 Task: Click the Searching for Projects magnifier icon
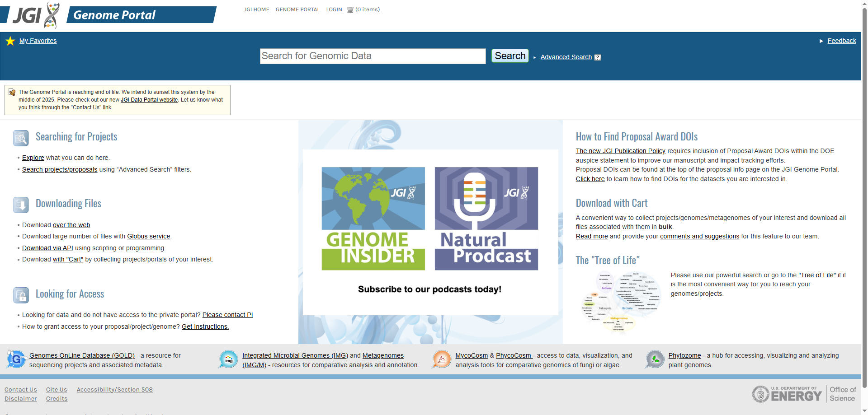click(21, 138)
